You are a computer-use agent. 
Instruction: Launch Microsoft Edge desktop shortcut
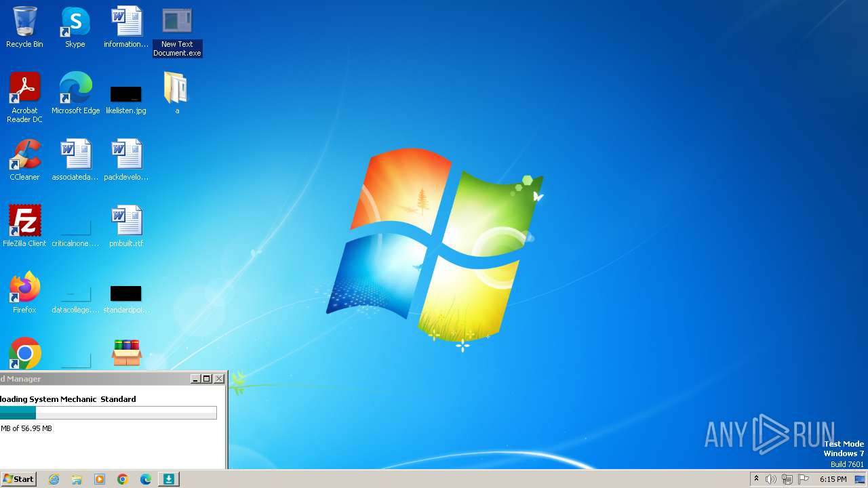tap(75, 94)
